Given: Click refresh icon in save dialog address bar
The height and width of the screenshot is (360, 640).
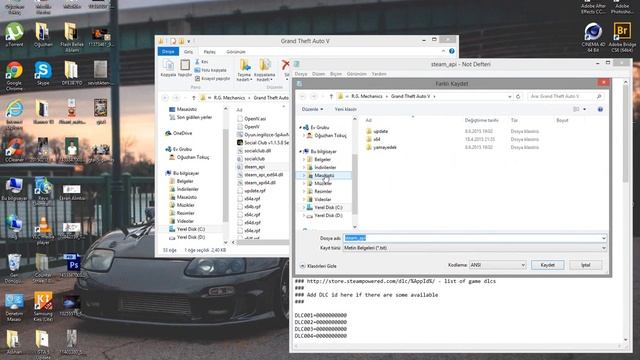Looking at the screenshot, I should (x=518, y=96).
